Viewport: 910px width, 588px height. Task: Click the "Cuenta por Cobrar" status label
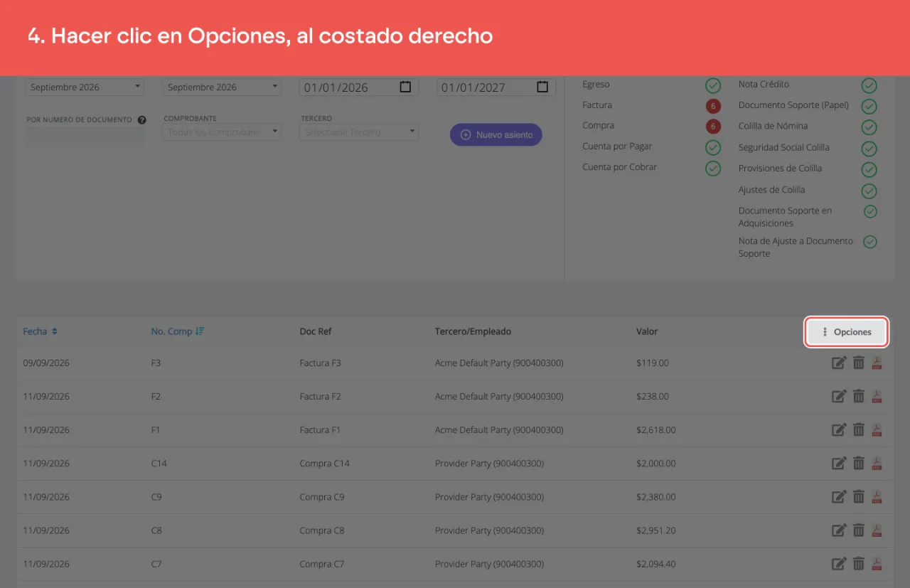(x=620, y=167)
